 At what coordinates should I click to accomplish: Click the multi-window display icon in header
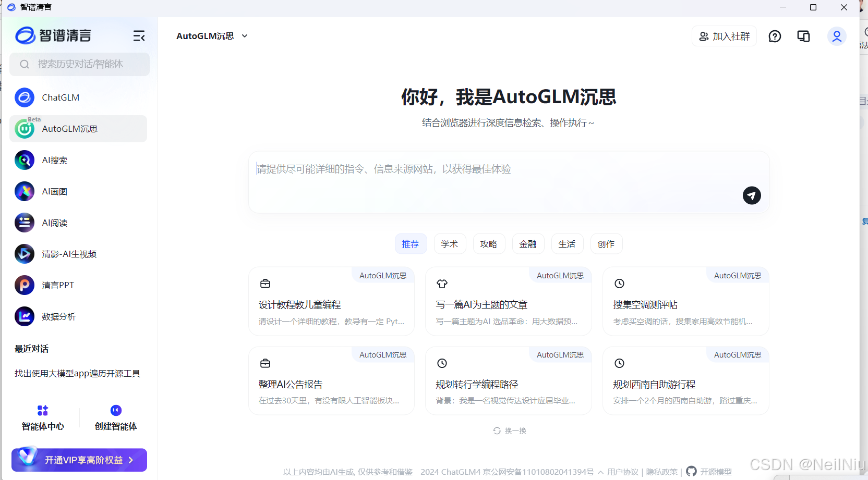[x=803, y=36]
